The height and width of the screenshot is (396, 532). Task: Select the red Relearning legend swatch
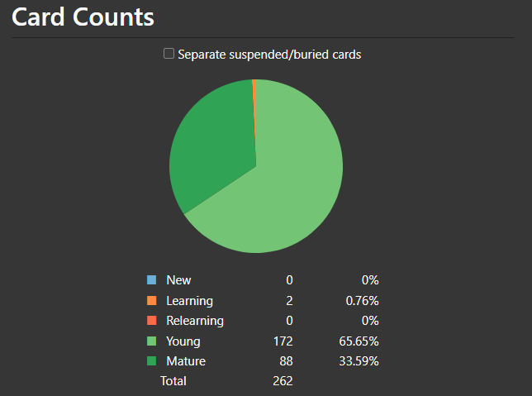151,321
